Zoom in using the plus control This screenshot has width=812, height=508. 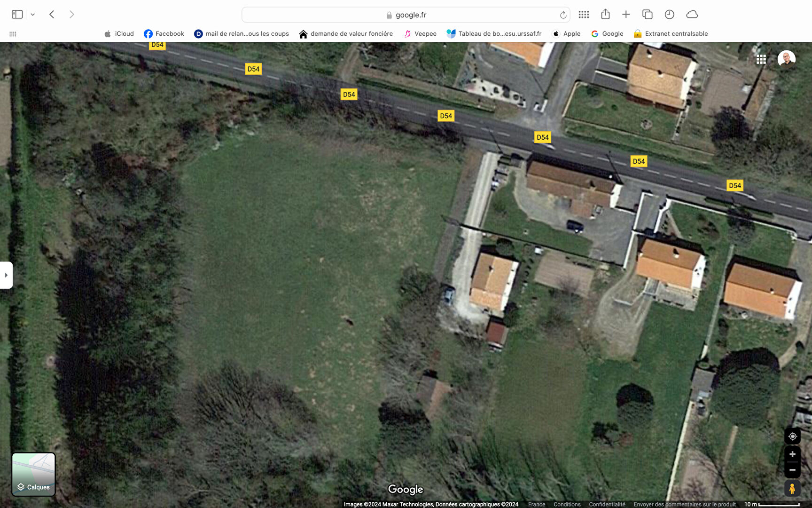tap(793, 453)
